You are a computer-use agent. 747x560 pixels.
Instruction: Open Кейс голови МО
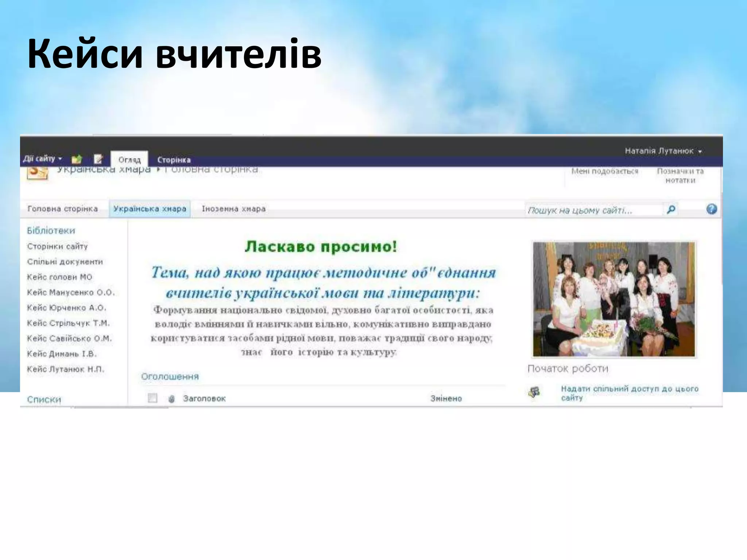(x=59, y=277)
